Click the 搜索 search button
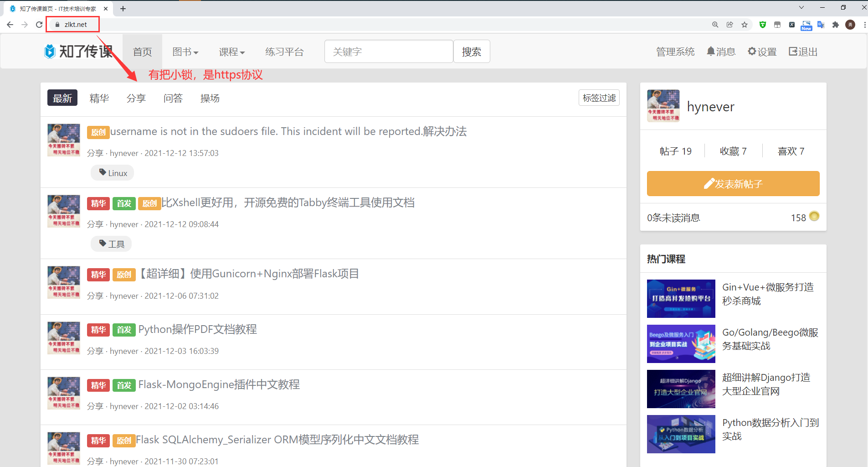The image size is (868, 467). point(471,52)
